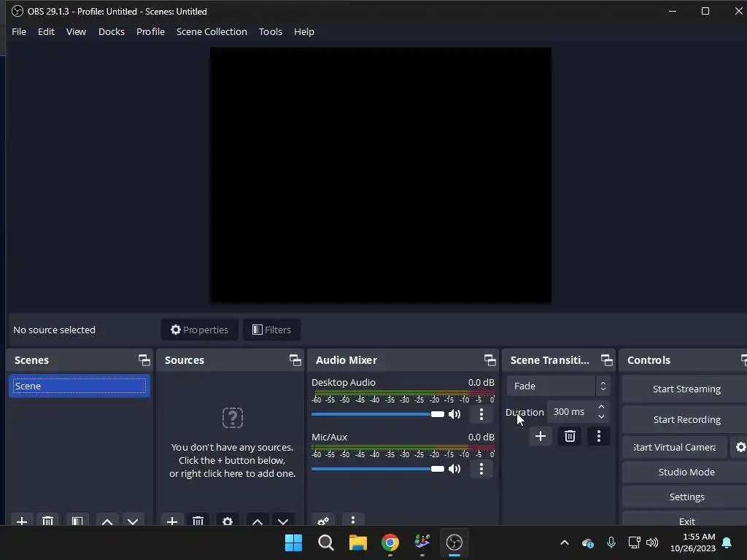Open taskbar volume control
This screenshot has width=747, height=560.
click(x=652, y=542)
